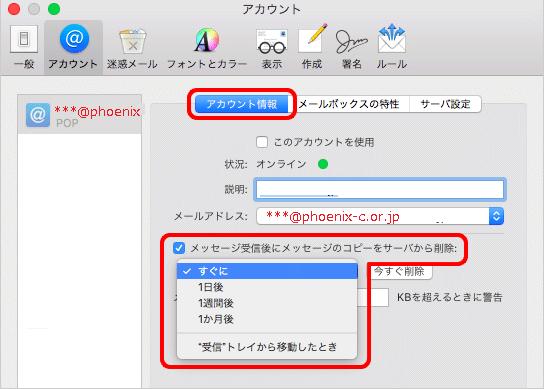This screenshot has width=544, height=389.
Task: Choose 1週間後 from the delete timing menu
Action: [x=267, y=303]
